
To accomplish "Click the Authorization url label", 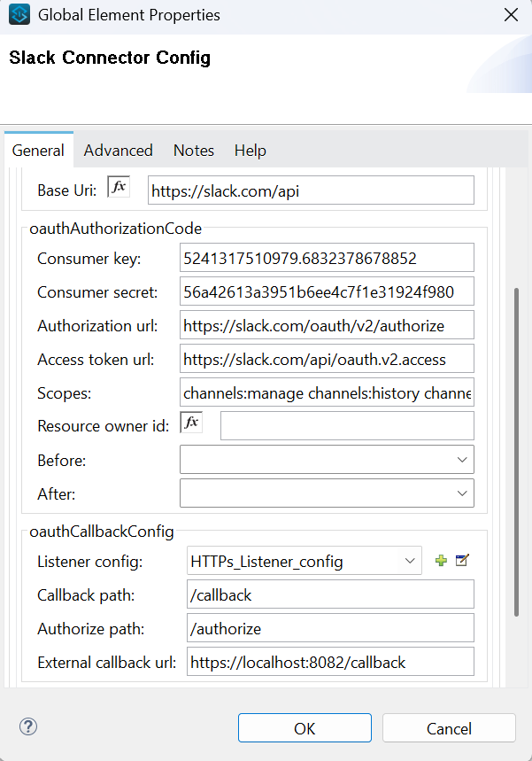I will click(x=97, y=326).
